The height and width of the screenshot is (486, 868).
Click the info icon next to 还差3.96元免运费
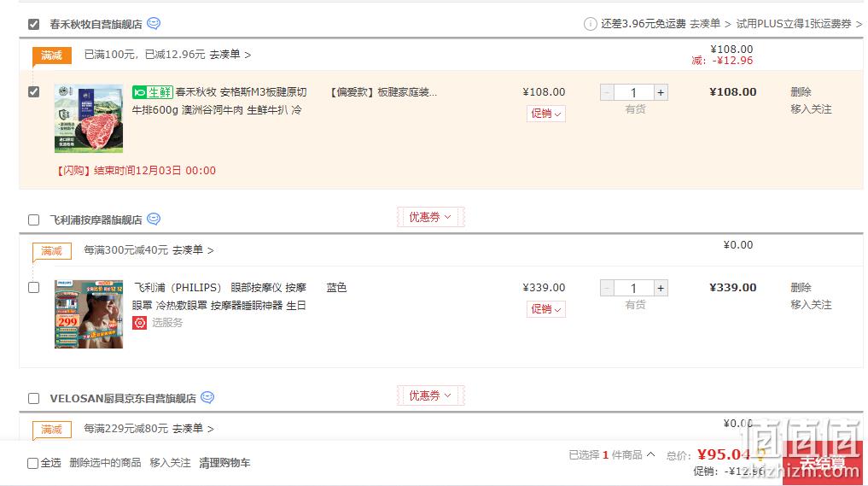[590, 24]
